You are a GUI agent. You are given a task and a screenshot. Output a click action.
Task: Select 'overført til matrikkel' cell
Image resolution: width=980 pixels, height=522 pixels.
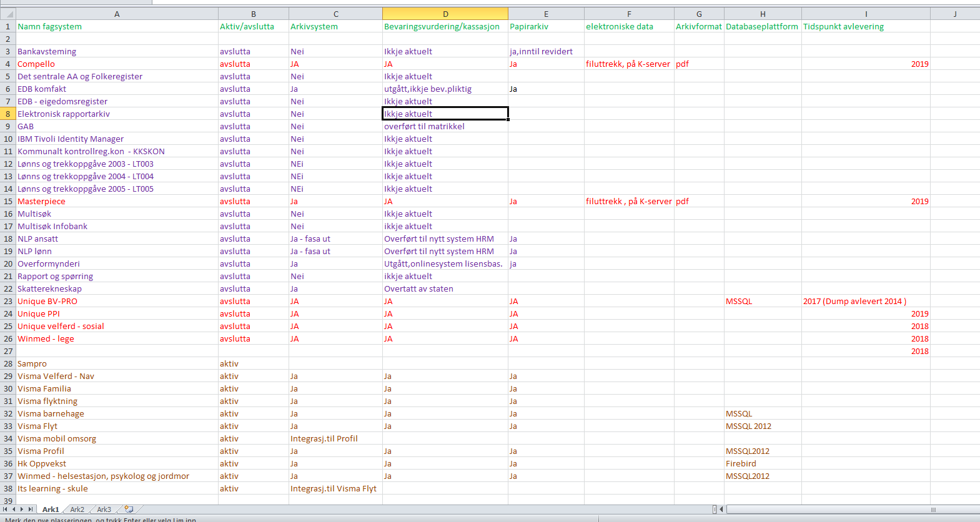pyautogui.click(x=445, y=126)
